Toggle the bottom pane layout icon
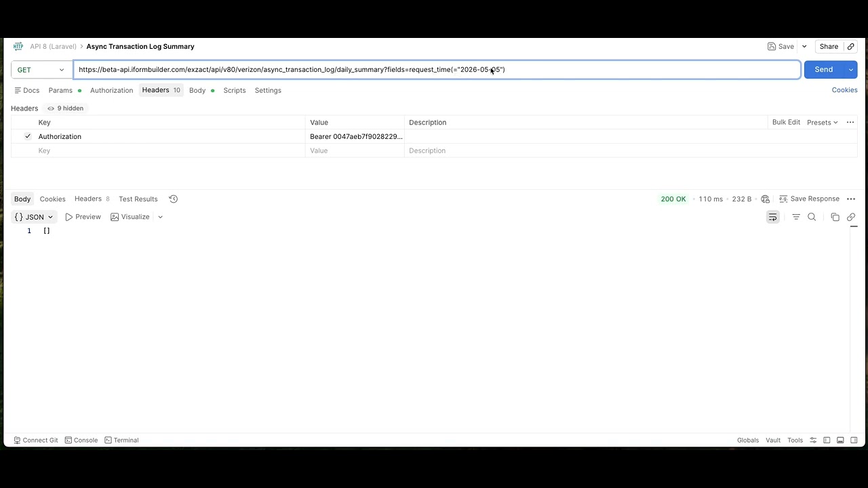The image size is (868, 488). point(840,441)
